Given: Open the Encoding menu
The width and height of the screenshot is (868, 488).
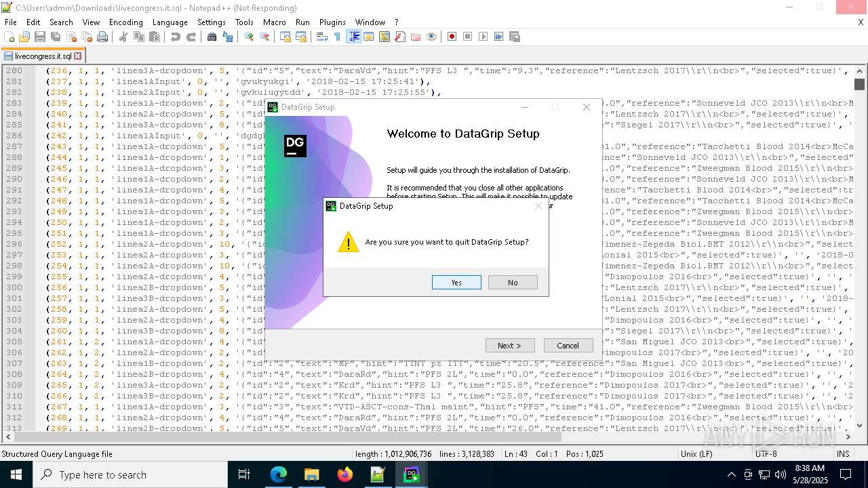Looking at the screenshot, I should pyautogui.click(x=126, y=22).
